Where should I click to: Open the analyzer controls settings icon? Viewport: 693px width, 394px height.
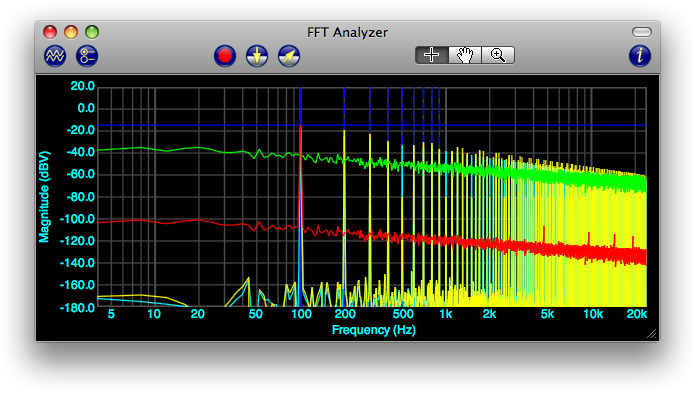tap(87, 56)
